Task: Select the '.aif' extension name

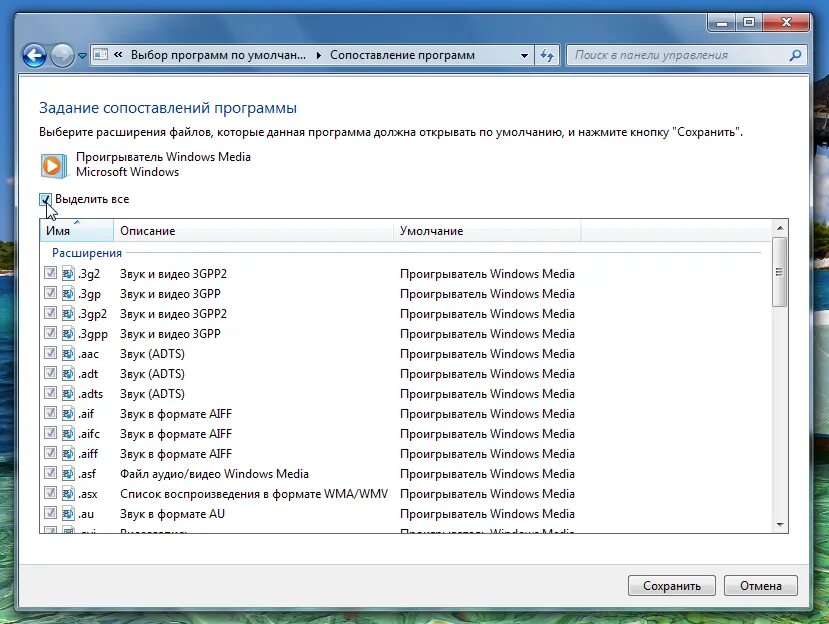Action: tap(86, 414)
